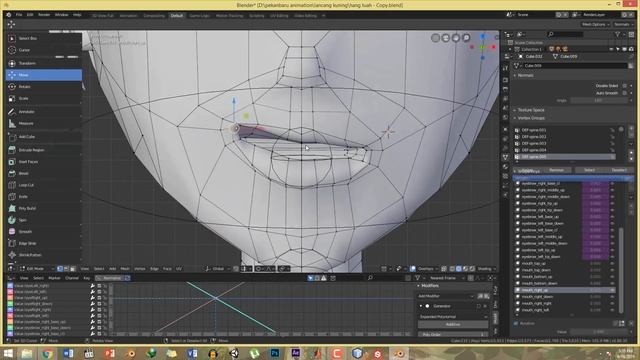Adjust the eyebrow_right_middle_up shape key value

pyautogui.click(x=596, y=190)
